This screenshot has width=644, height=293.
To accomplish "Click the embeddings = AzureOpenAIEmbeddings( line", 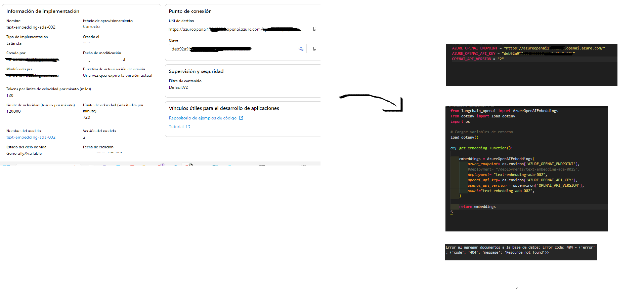I will [x=497, y=159].
